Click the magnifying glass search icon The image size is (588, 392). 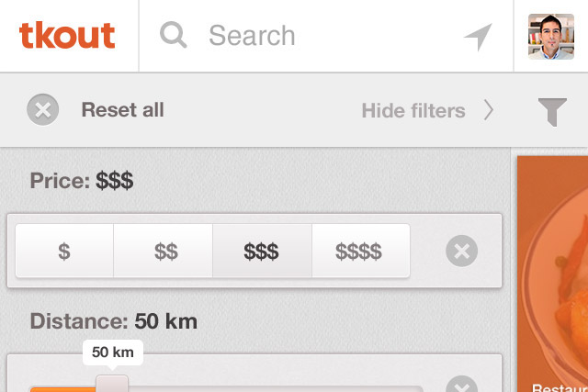pyautogui.click(x=173, y=35)
